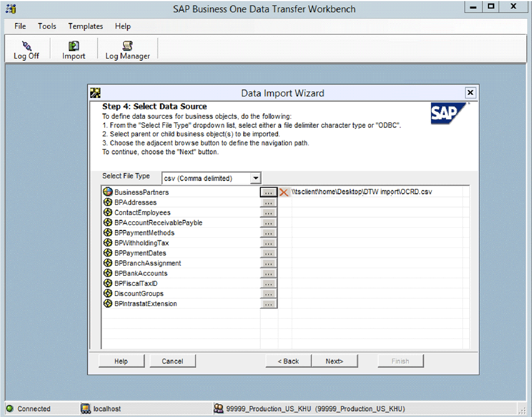Browse file for BPAccountReceivablePayble
This screenshot has height=417, width=532.
(268, 223)
